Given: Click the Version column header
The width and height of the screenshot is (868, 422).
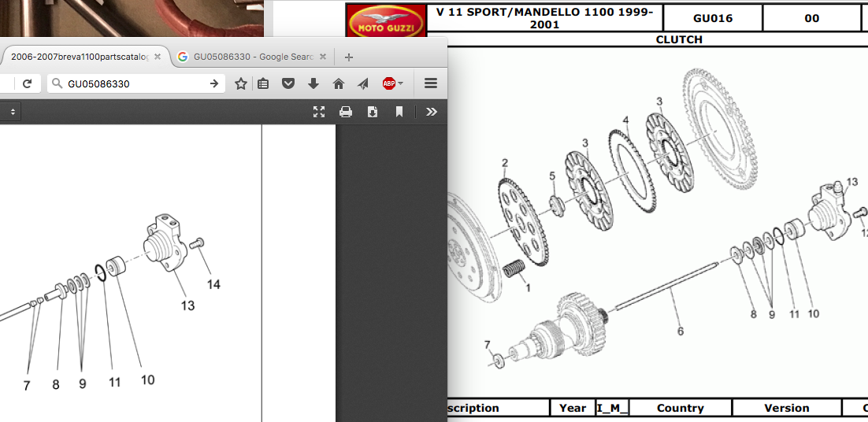Looking at the screenshot, I should pos(786,408).
